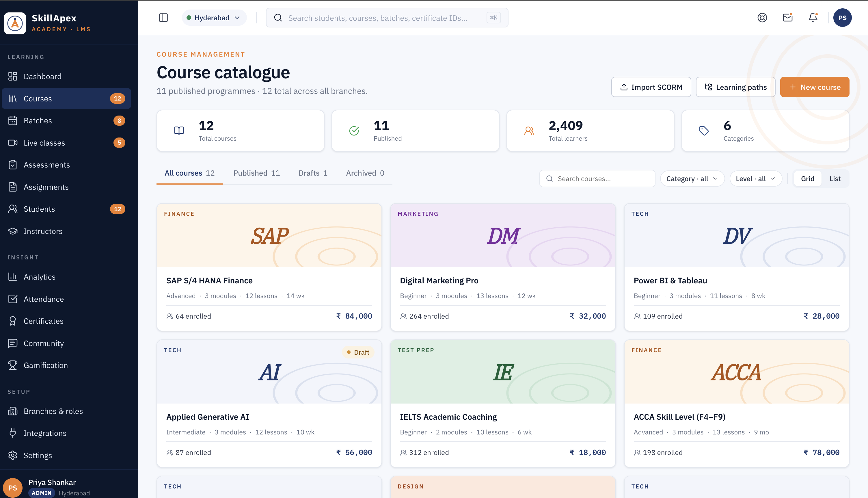Click the ADMIN role badge

coord(42,493)
